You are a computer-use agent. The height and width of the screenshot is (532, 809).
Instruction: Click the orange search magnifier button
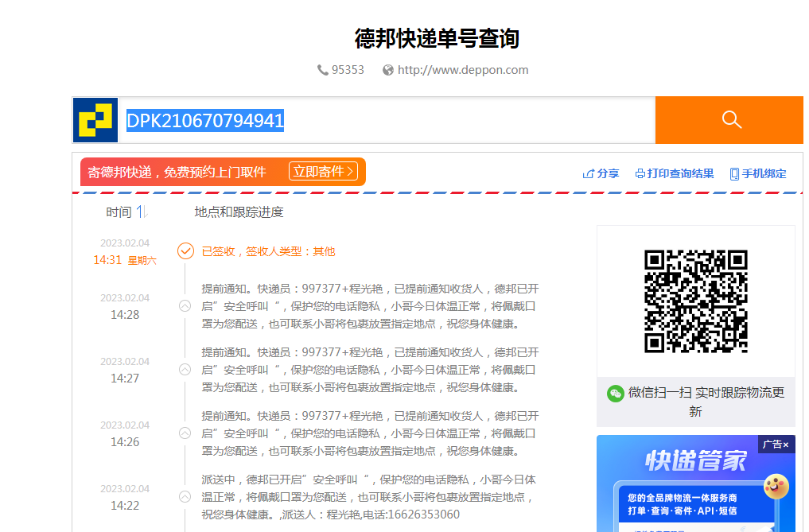click(729, 120)
